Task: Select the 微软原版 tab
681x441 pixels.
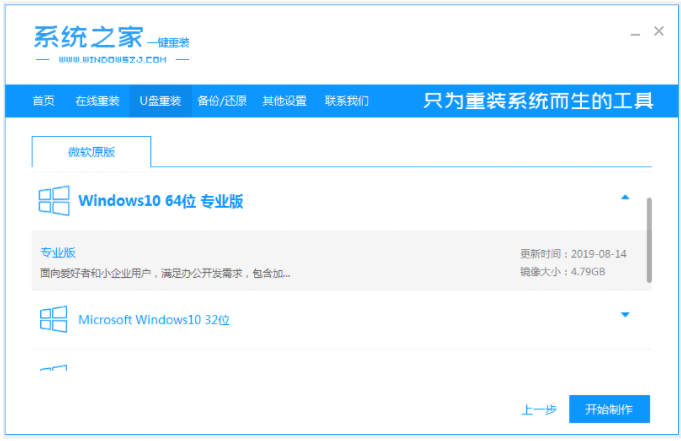Action: (x=91, y=152)
